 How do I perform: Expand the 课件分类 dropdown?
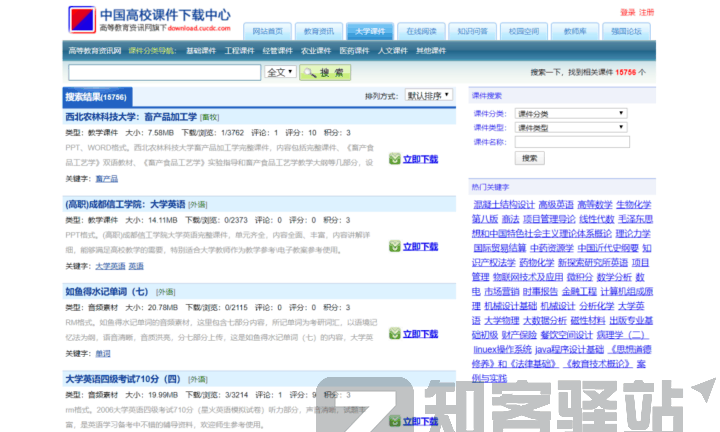tap(571, 113)
